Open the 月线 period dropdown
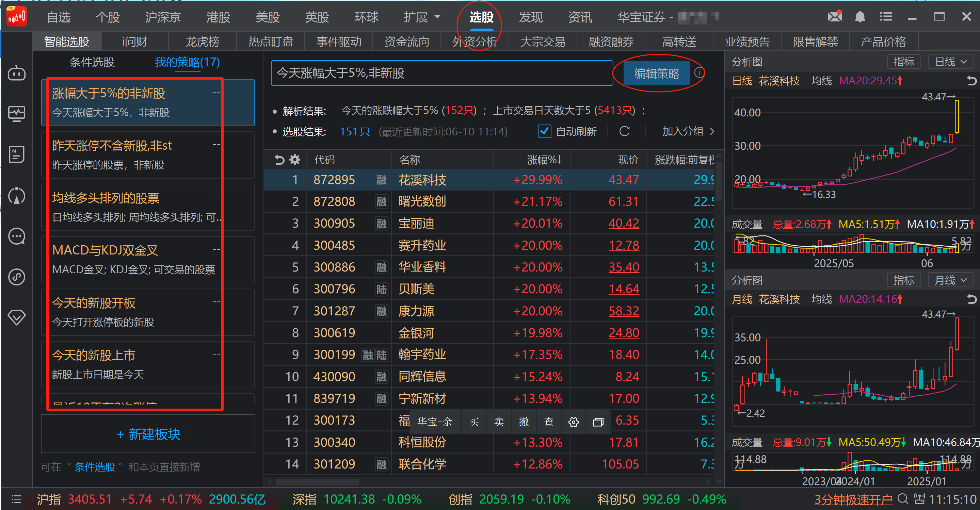 click(950, 280)
